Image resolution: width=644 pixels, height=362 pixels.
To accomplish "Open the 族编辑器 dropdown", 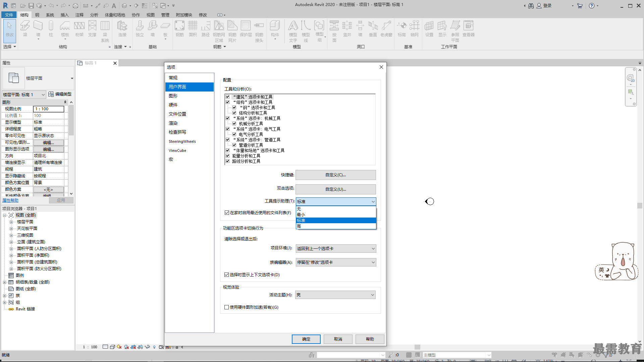I will pyautogui.click(x=336, y=262).
